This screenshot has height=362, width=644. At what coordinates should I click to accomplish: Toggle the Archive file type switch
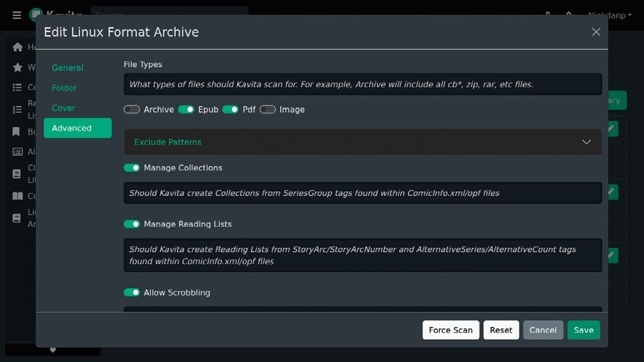pyautogui.click(x=132, y=110)
